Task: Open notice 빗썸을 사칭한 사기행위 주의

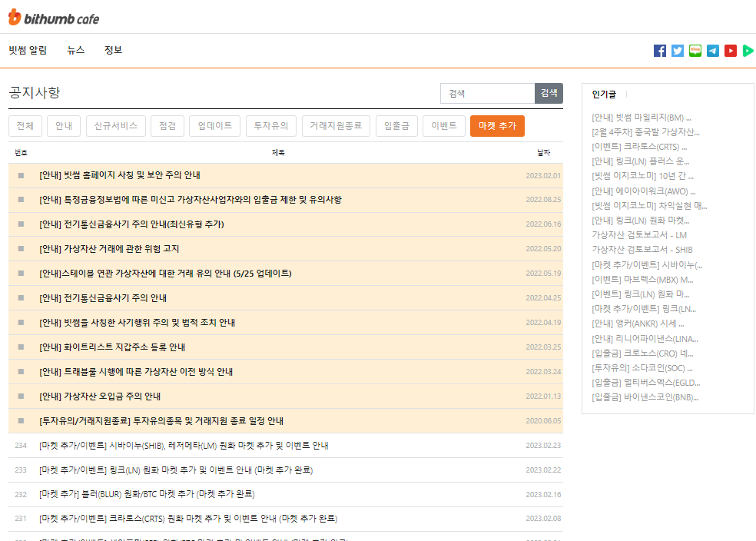Action: tap(137, 323)
